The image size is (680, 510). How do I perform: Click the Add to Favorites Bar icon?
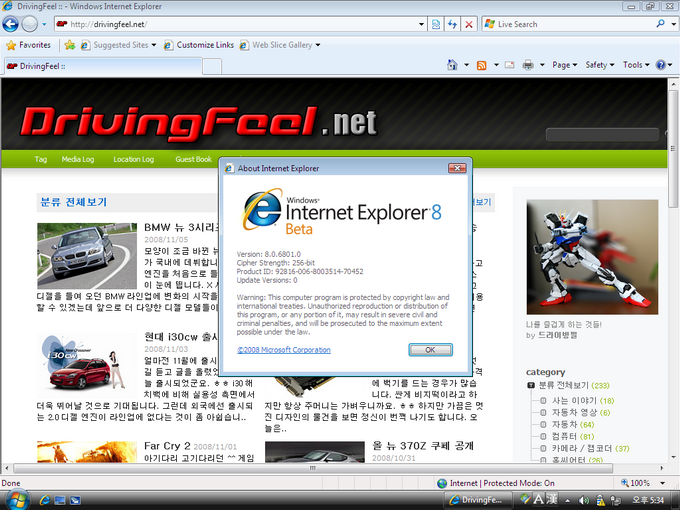click(x=69, y=45)
